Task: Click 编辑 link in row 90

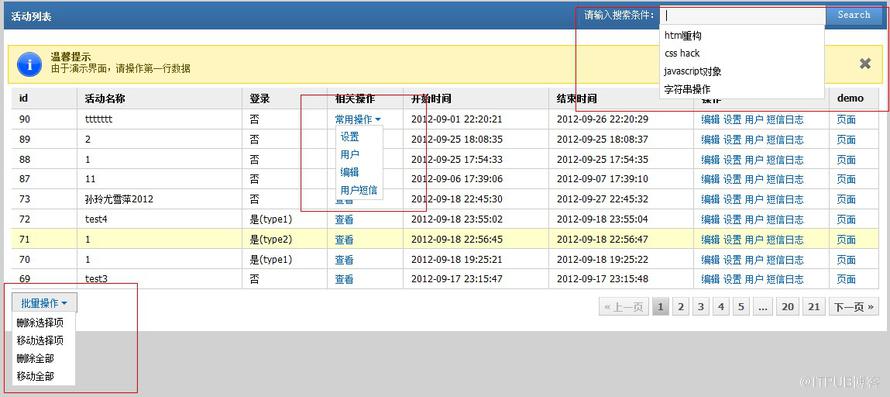Action: (711, 119)
